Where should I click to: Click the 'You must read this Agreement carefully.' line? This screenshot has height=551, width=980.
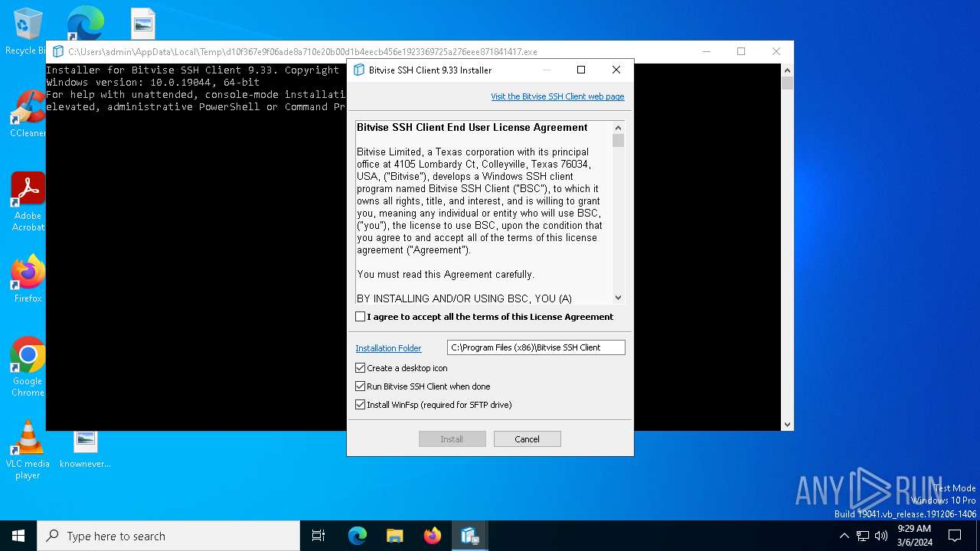[x=446, y=275]
